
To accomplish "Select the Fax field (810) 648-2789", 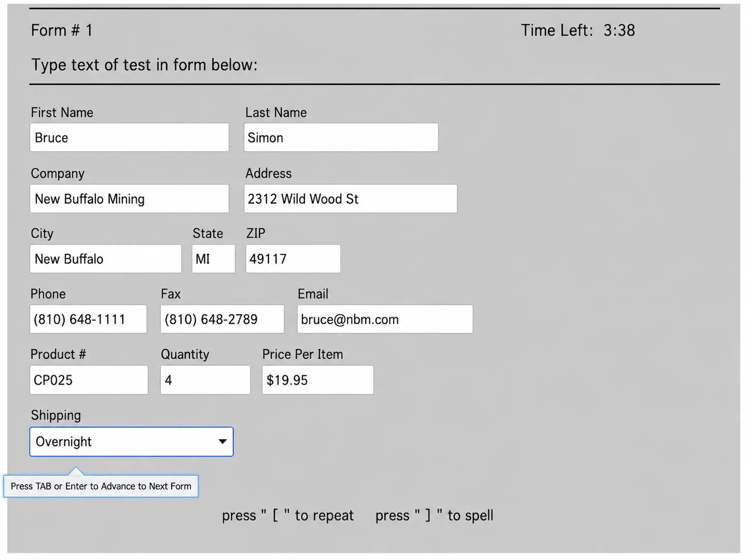I will [x=222, y=319].
